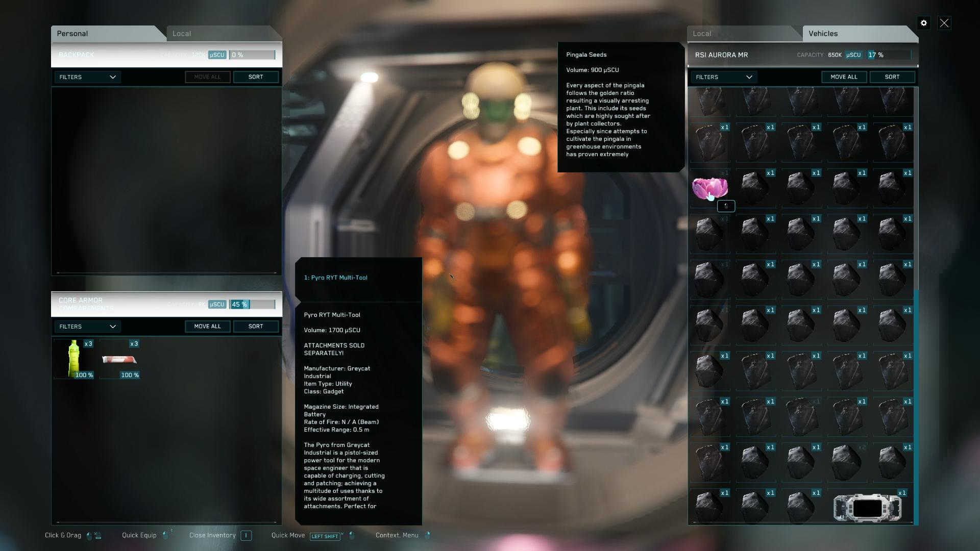This screenshot has width=980, height=551.
Task: Click the Context Menu mouse icon
Action: click(x=428, y=535)
